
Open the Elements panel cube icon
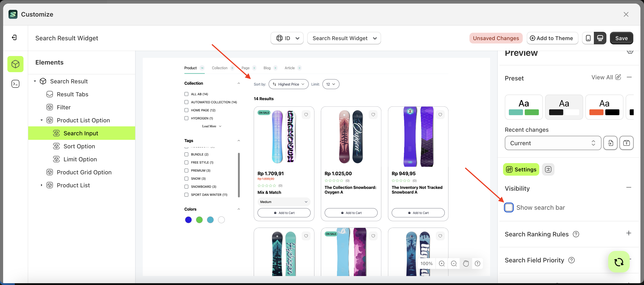(x=15, y=64)
